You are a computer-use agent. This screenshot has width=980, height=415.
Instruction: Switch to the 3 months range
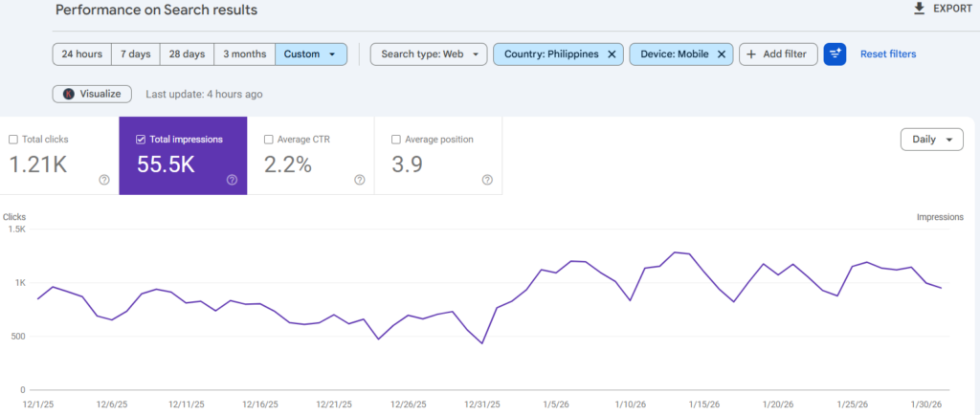click(x=244, y=55)
